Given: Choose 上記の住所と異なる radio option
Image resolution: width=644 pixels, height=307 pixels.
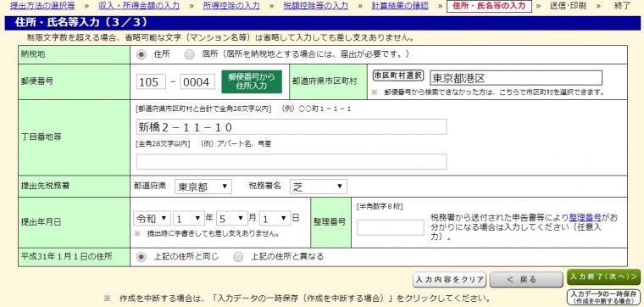Looking at the screenshot, I should 238,257.
